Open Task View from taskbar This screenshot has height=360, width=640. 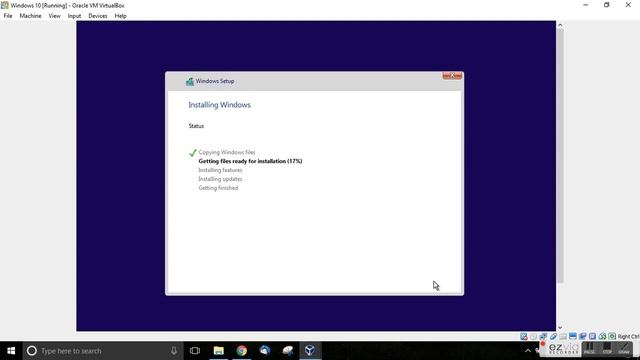[195, 351]
